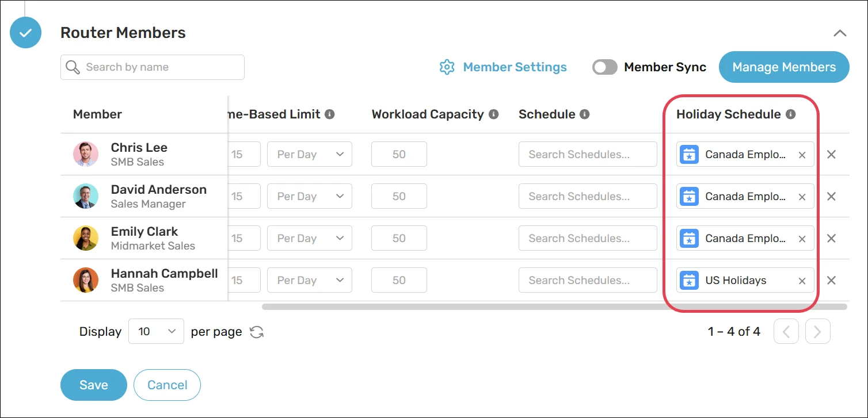The width and height of the screenshot is (868, 418).
Task: Clear Hannah Campbell's US Holidays schedule
Action: pyautogui.click(x=802, y=281)
